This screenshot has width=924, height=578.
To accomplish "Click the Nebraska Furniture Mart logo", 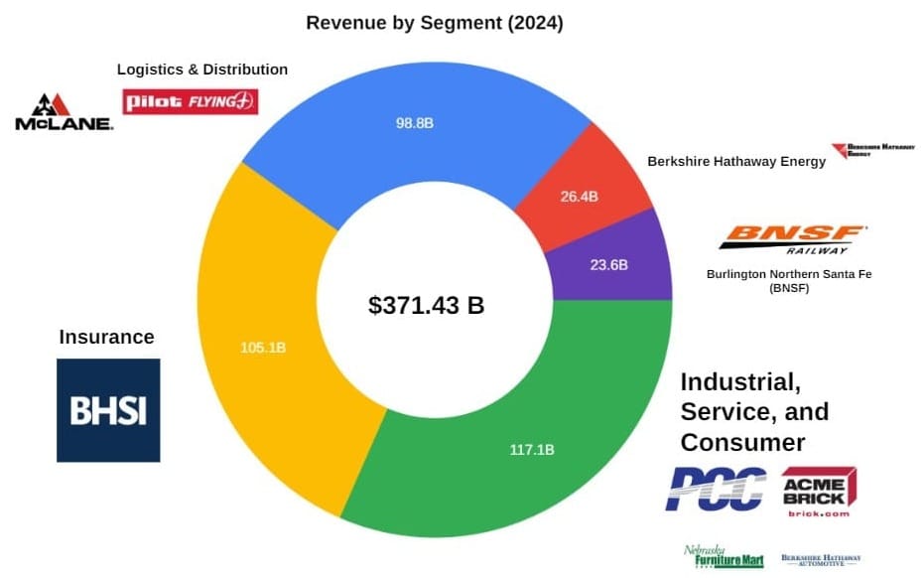I will pyautogui.click(x=724, y=556).
